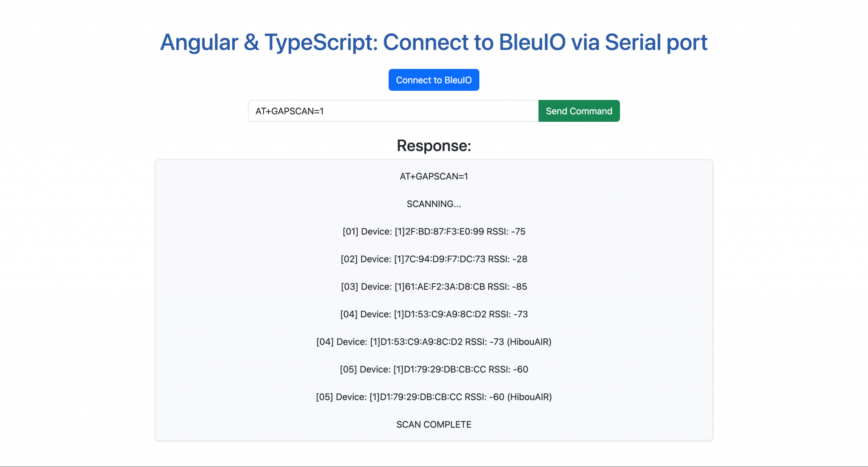Click the SCANNING... status line
The height and width of the screenshot is (467, 868).
click(x=434, y=204)
